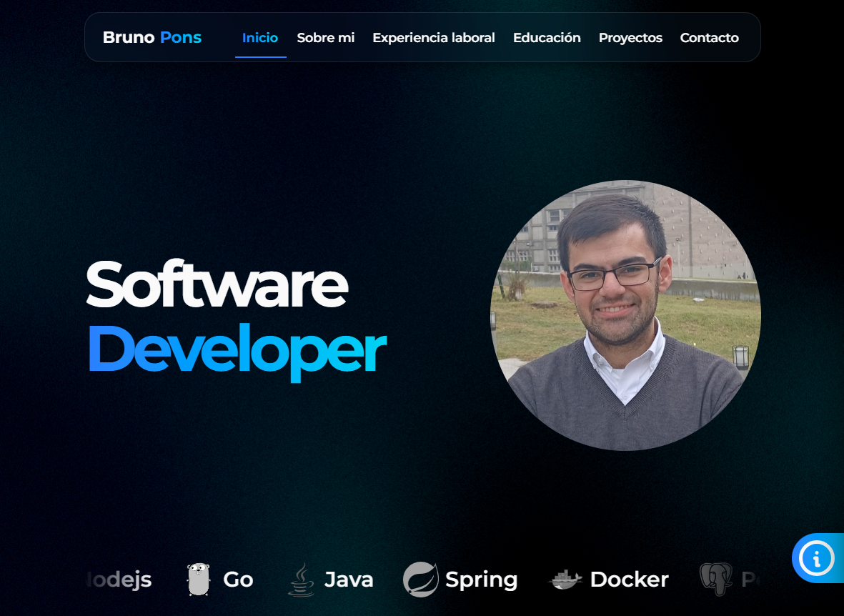
Task: Click the Nodejs label in carousel
Action: tap(119, 580)
